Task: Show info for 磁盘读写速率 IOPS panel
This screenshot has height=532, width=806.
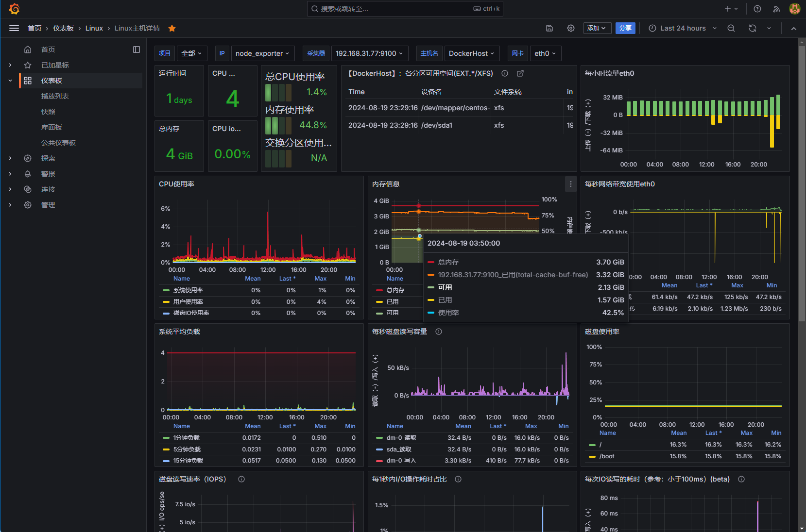Action: click(x=241, y=479)
